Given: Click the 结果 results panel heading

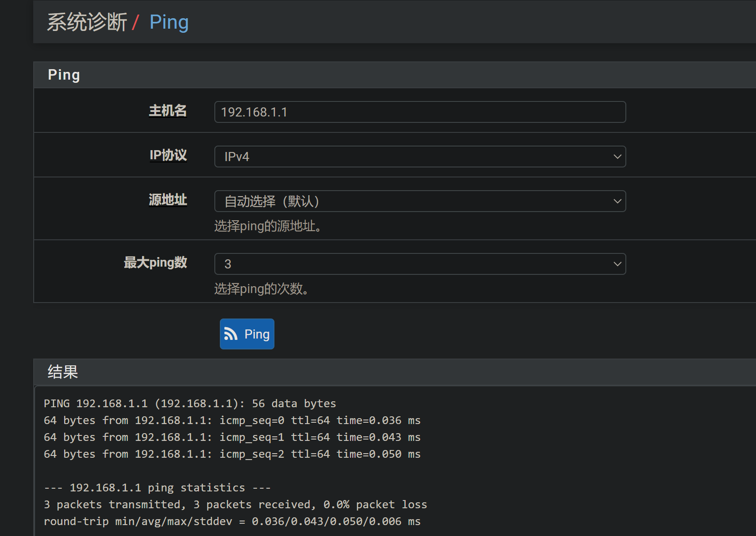Looking at the screenshot, I should 63,372.
